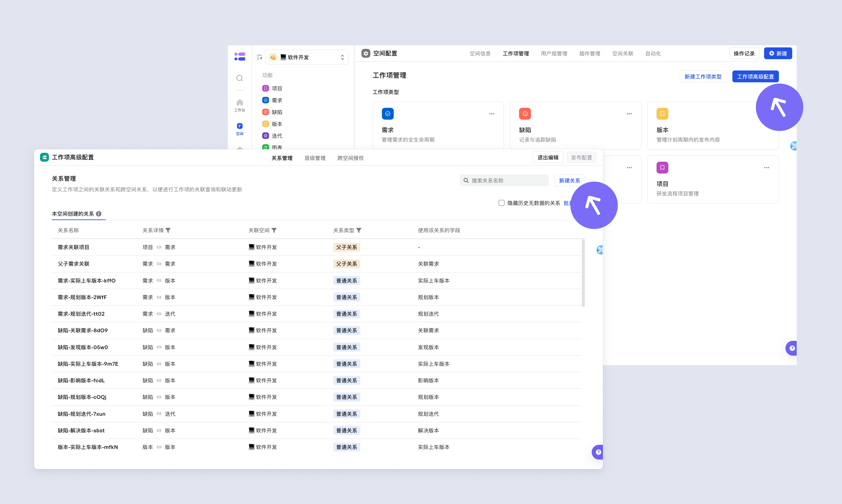Click the 需求-实际上车版本-kffO relationship name
This screenshot has width=842, height=504.
86,281
